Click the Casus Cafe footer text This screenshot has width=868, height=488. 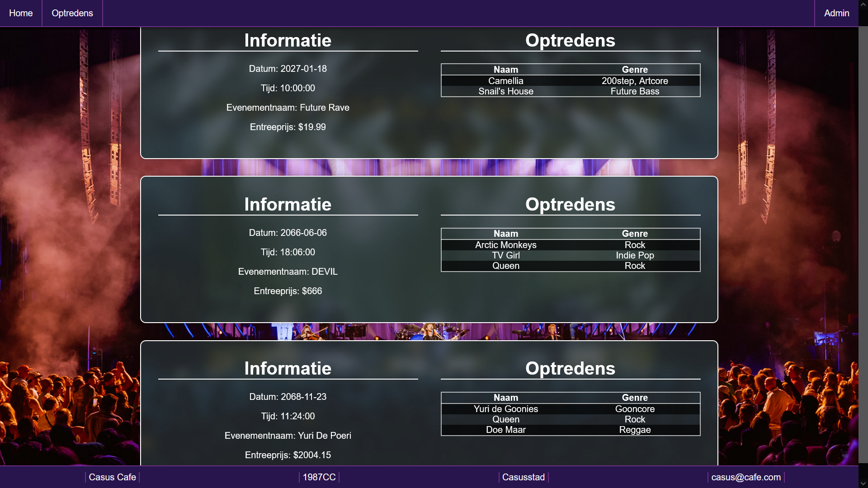112,477
